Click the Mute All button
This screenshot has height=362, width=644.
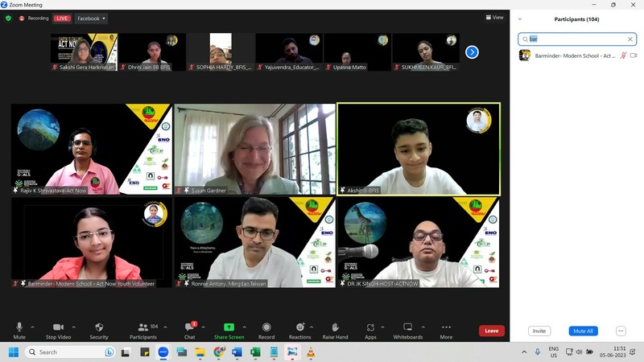pyautogui.click(x=583, y=331)
